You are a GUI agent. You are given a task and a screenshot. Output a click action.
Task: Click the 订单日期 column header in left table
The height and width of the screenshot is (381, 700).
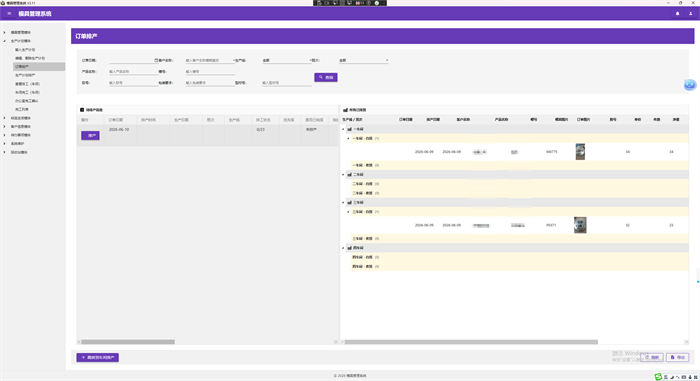(x=121, y=120)
